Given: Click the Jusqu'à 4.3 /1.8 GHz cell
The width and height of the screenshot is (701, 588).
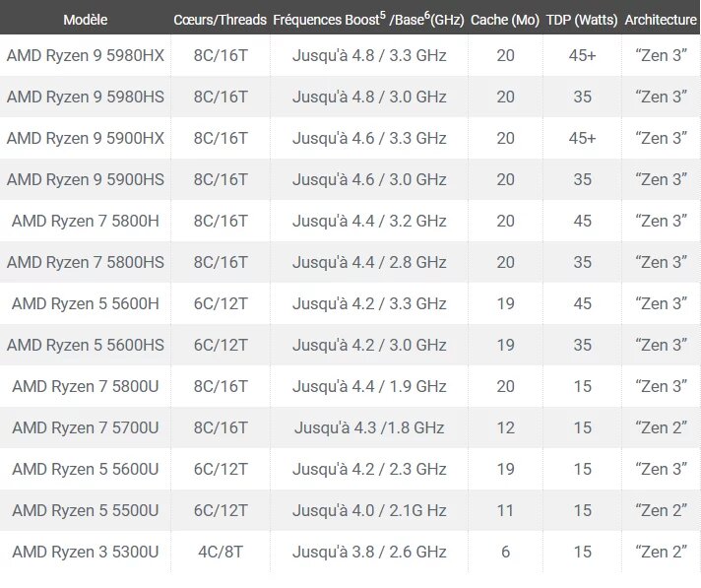Looking at the screenshot, I should [369, 427].
